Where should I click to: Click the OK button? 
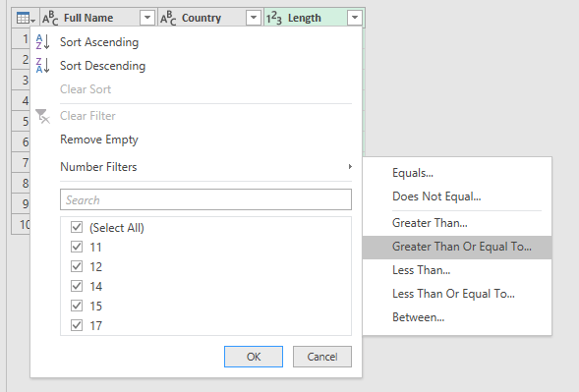pyautogui.click(x=254, y=357)
